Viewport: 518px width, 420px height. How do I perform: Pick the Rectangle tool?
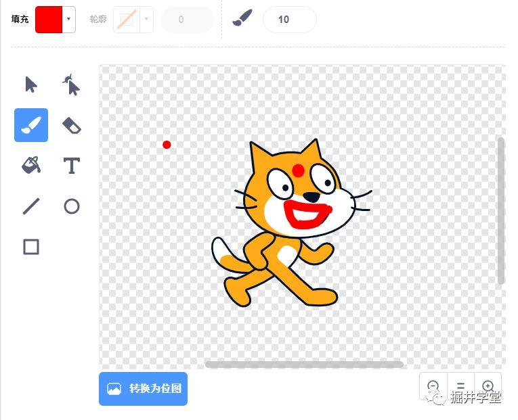pos(31,247)
